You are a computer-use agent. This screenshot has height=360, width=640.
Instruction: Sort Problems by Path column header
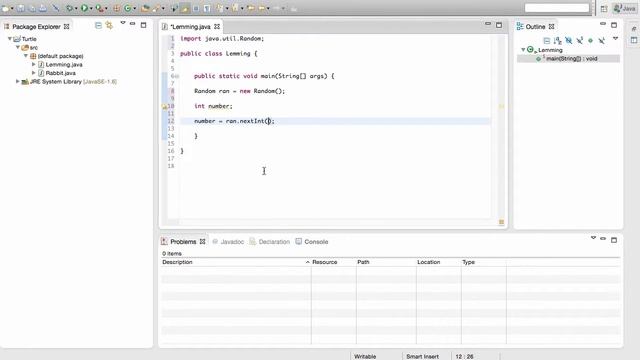click(386, 262)
